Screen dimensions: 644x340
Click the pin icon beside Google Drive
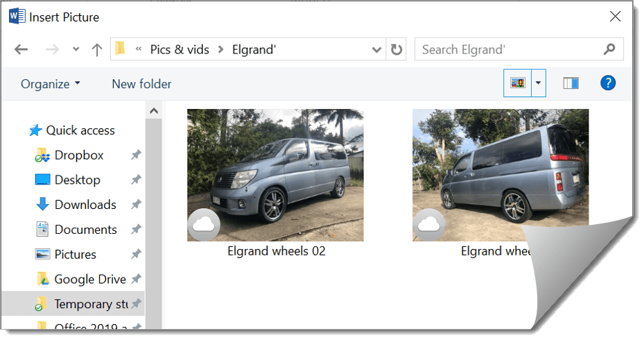click(x=136, y=279)
